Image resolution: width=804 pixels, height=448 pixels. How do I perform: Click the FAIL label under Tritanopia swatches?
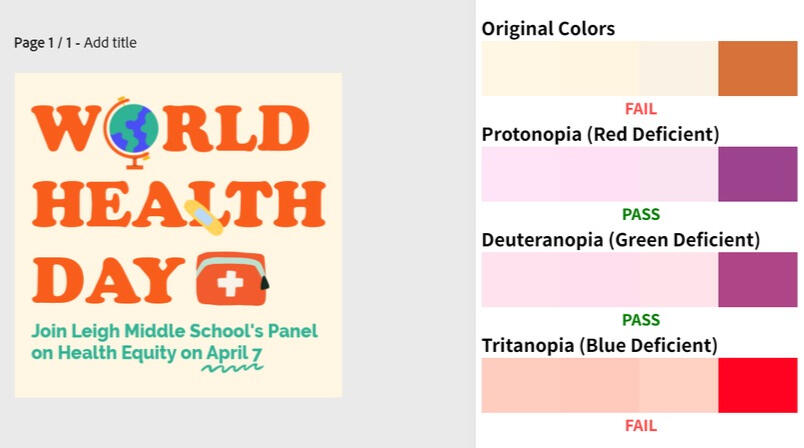tap(640, 425)
